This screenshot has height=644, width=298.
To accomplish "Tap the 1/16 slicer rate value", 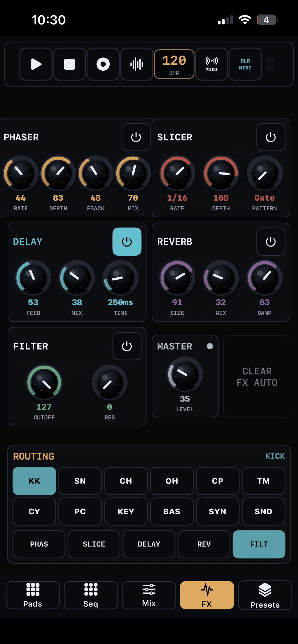I will click(177, 198).
